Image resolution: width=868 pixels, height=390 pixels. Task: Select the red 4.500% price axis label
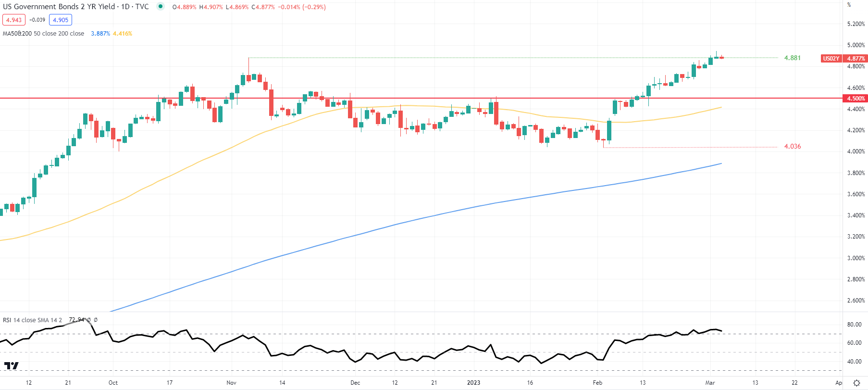point(856,98)
